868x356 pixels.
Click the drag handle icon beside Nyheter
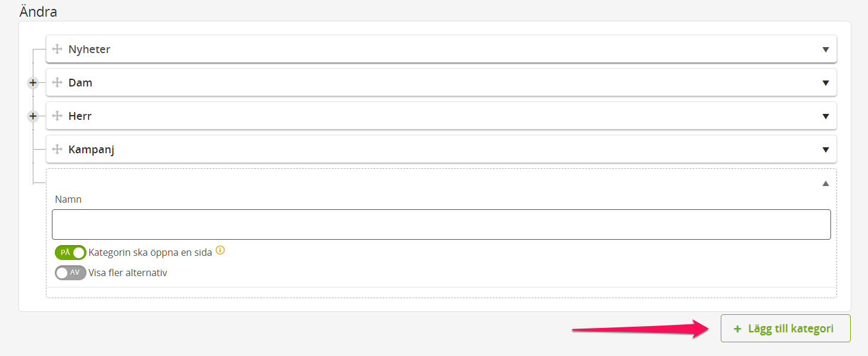tap(57, 49)
